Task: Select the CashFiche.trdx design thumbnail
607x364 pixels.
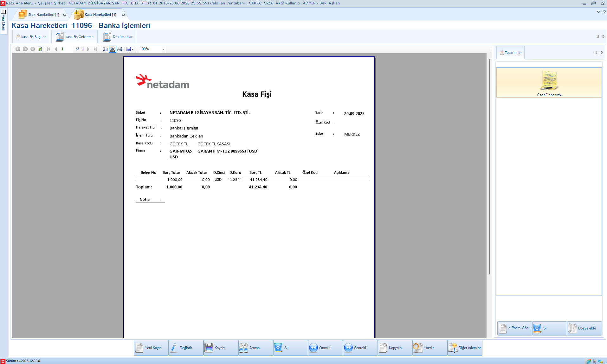Action: (x=549, y=83)
